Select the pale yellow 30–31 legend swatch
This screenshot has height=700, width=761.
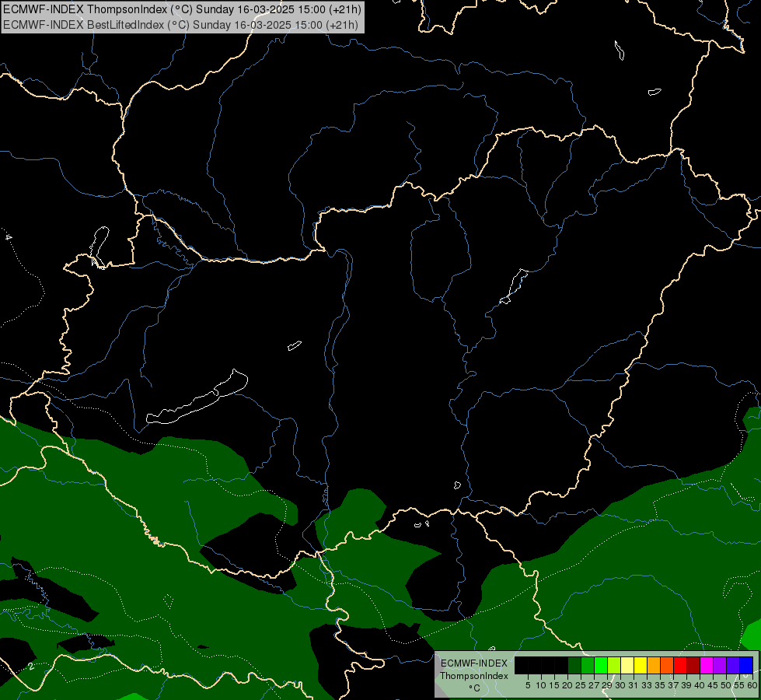click(x=627, y=665)
